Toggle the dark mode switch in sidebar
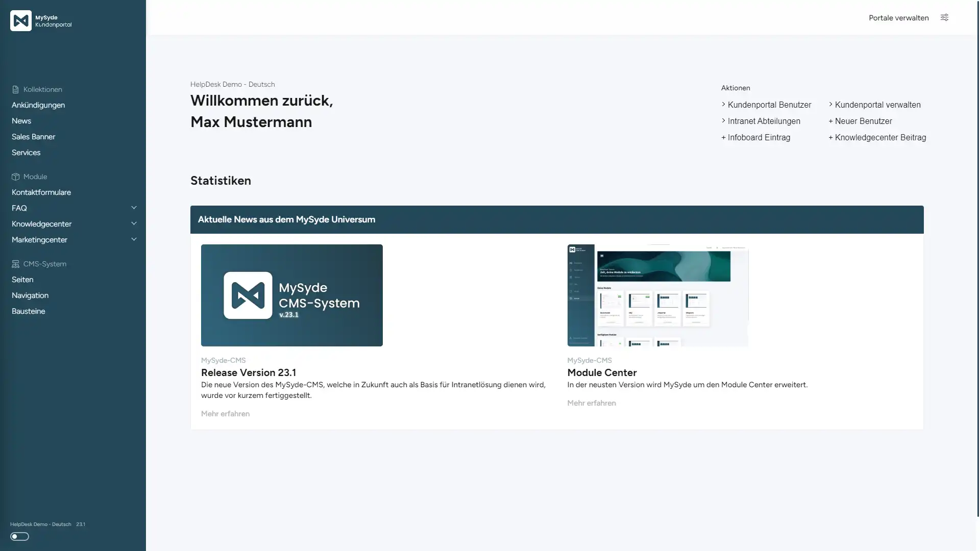Viewport: 980px width, 551px height. coord(19,536)
